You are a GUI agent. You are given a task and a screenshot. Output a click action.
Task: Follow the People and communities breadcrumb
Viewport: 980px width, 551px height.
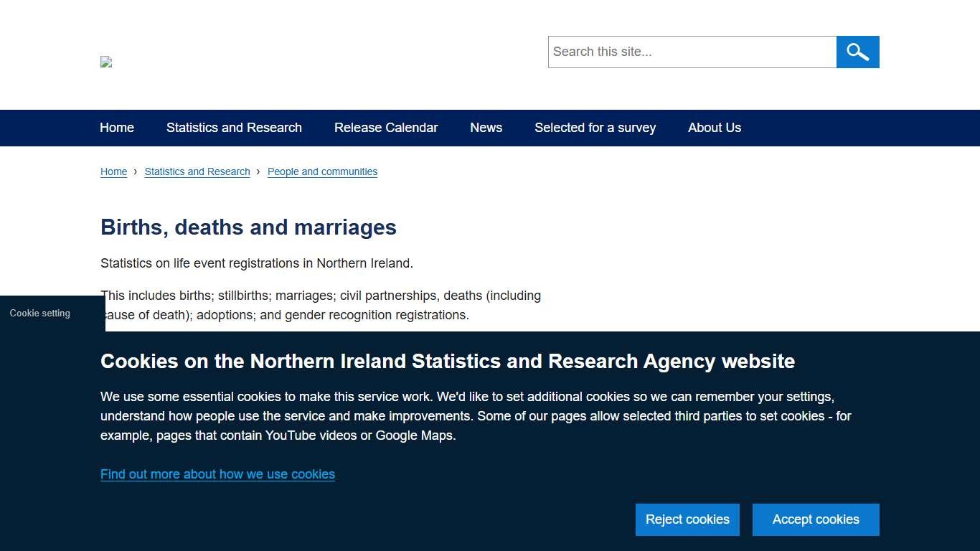pos(322,171)
